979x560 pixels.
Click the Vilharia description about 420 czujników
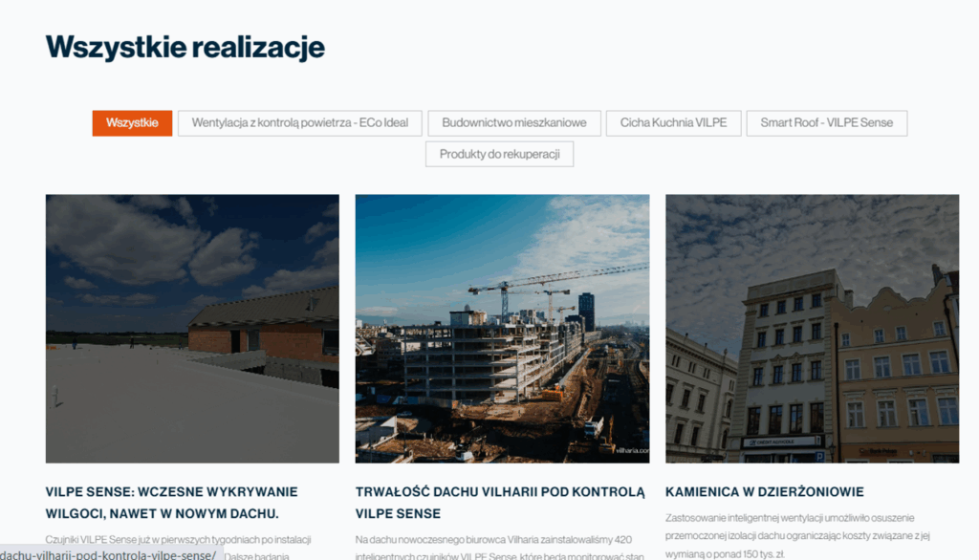click(x=499, y=548)
